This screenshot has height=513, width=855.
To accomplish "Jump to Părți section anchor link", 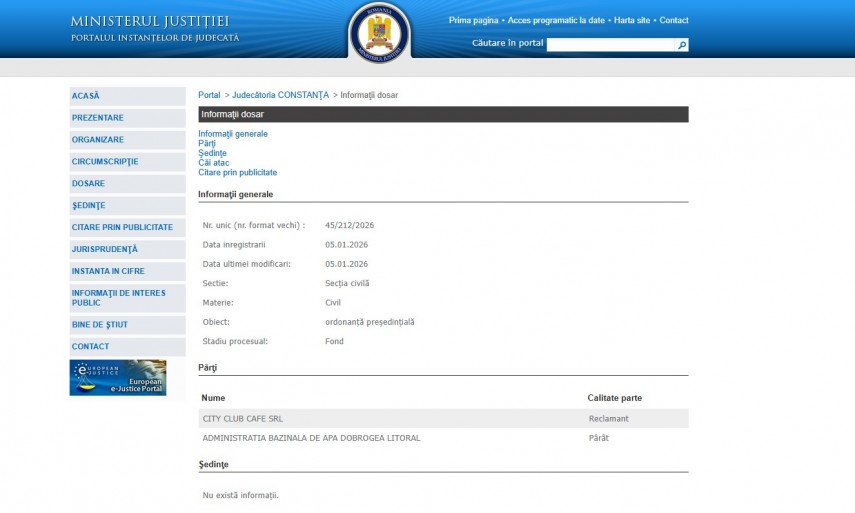I will click(x=207, y=143).
